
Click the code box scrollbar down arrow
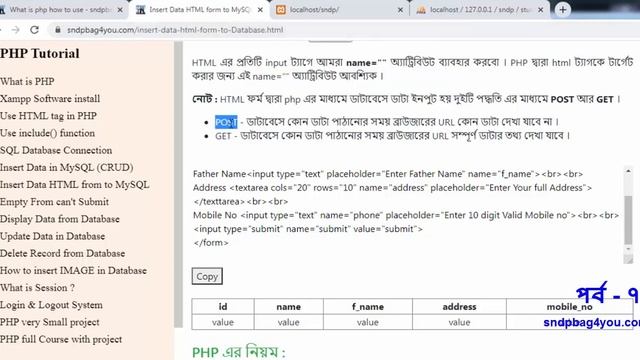click(x=628, y=249)
